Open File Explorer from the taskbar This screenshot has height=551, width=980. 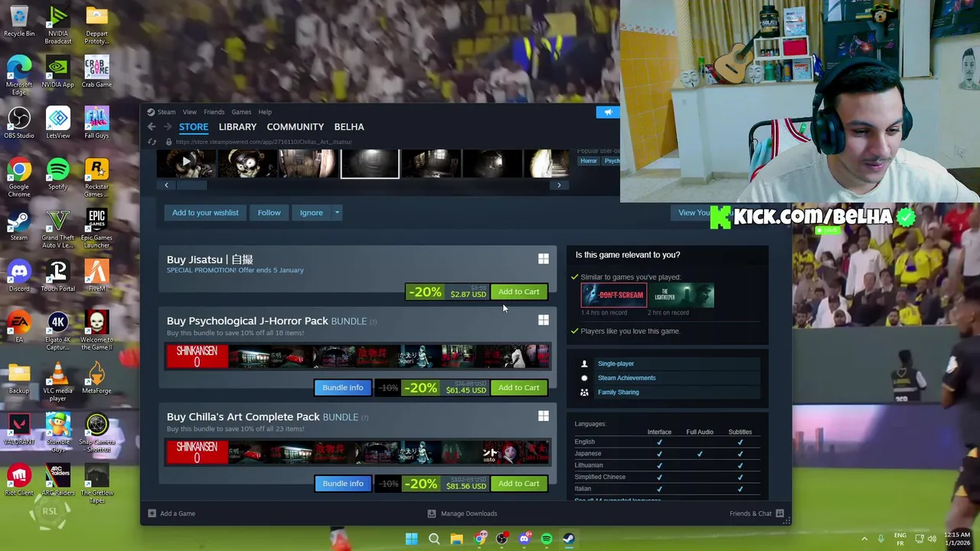(456, 539)
